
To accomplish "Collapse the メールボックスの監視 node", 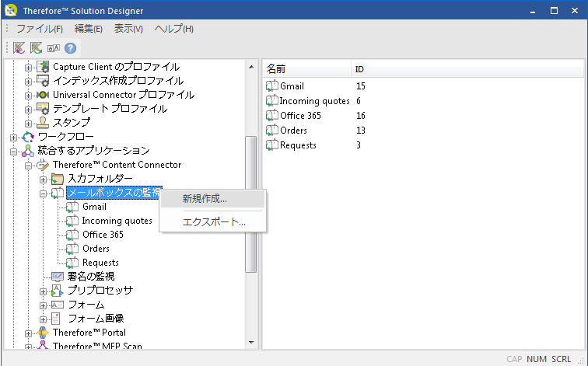I will (43, 193).
